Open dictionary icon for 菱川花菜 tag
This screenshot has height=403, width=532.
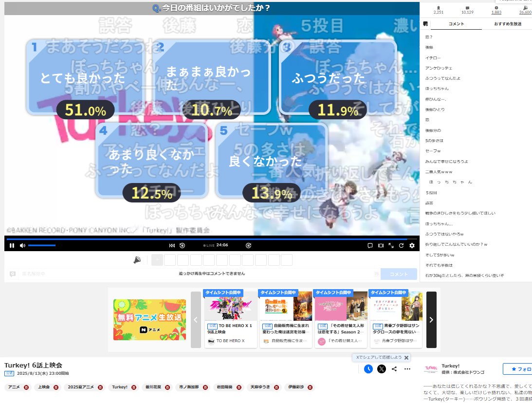pyautogui.click(x=167, y=387)
